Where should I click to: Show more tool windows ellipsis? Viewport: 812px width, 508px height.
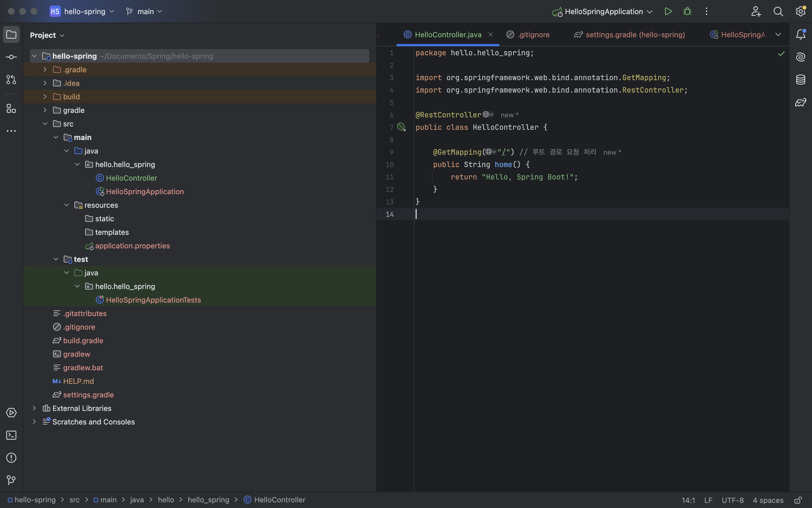point(11,131)
